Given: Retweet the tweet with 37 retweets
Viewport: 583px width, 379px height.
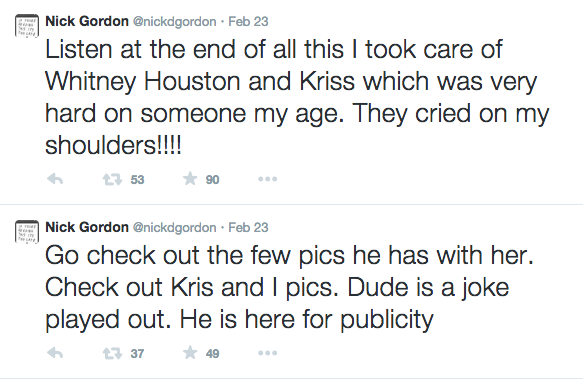Looking at the screenshot, I should pyautogui.click(x=112, y=353).
